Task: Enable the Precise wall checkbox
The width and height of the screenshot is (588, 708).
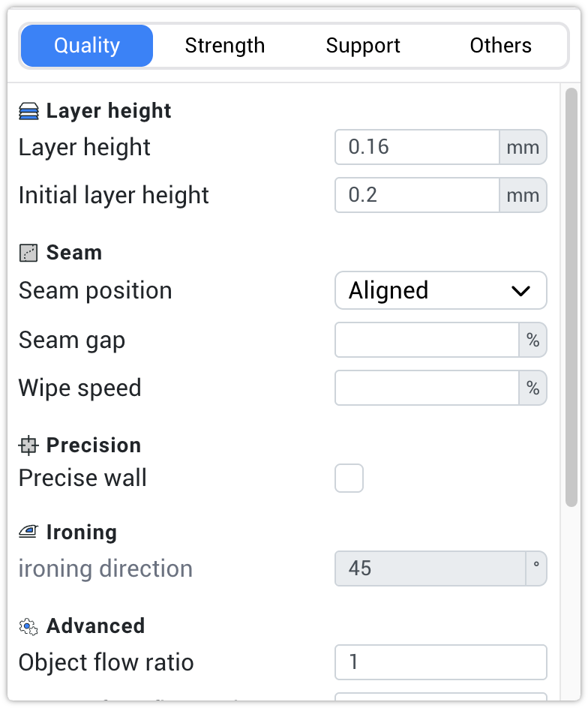Action: point(349,478)
